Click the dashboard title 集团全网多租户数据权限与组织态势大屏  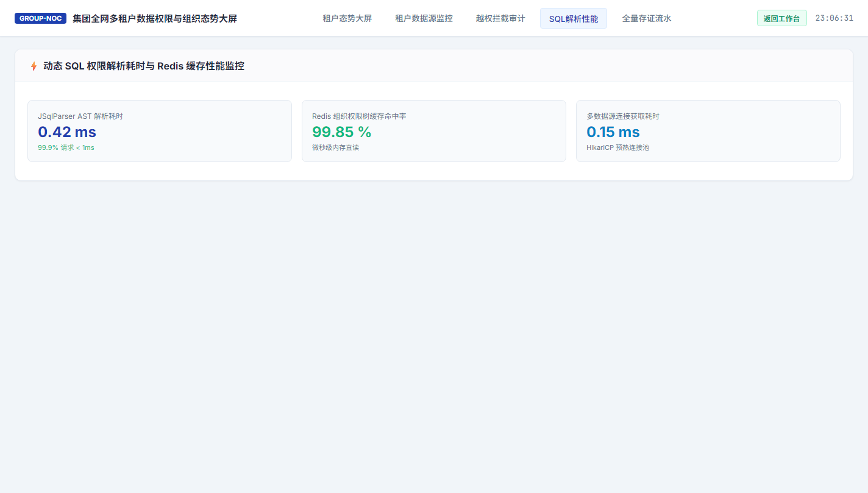click(155, 18)
